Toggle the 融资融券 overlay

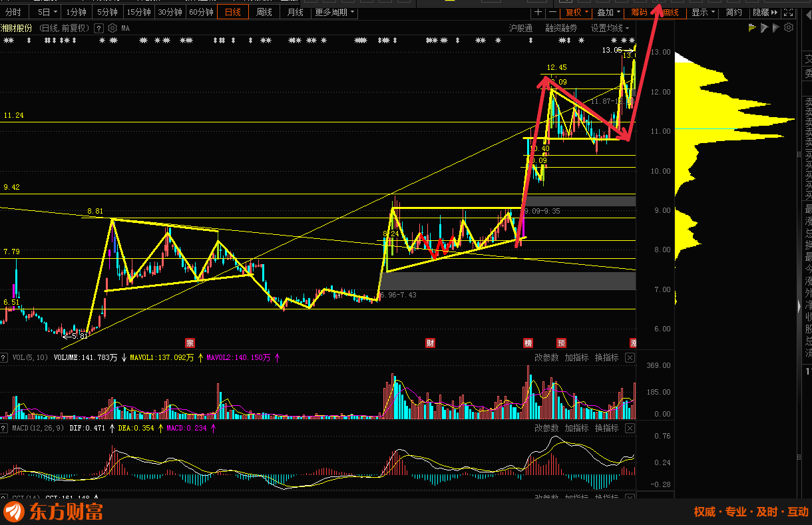click(x=561, y=28)
